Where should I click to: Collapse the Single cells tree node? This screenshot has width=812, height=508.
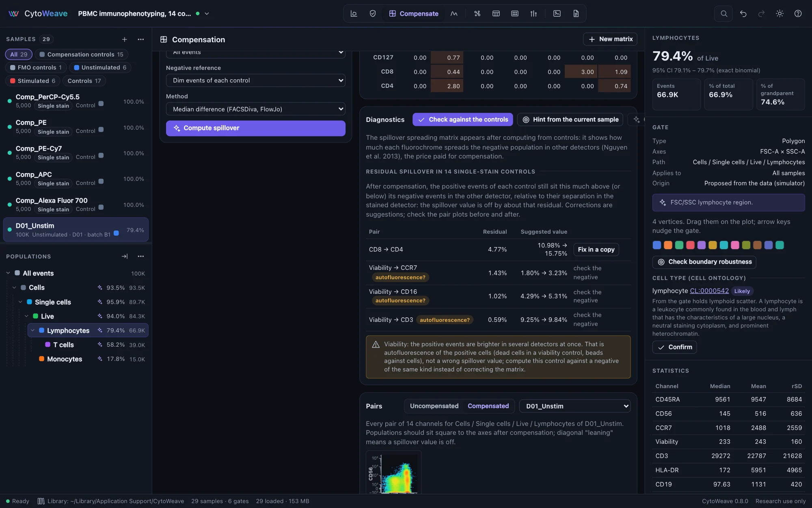[x=20, y=302]
